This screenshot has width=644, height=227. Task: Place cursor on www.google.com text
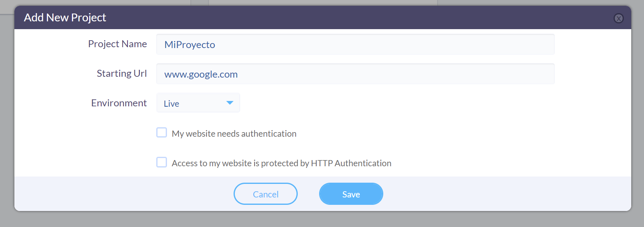point(201,74)
